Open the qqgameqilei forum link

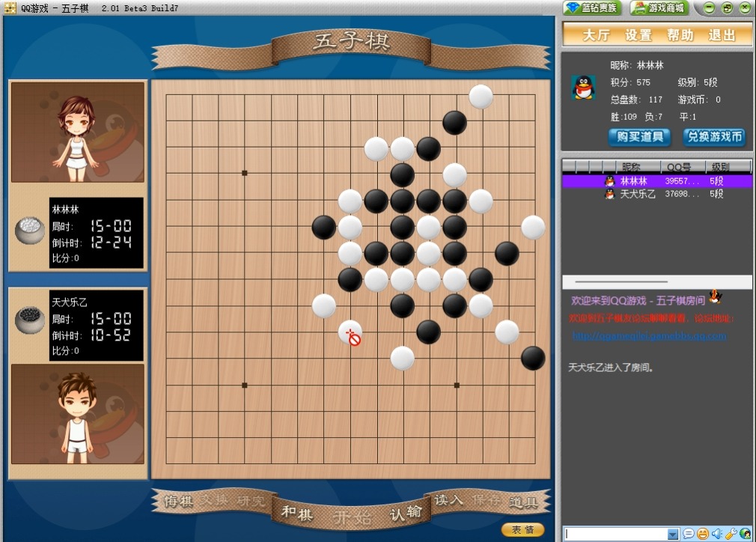tap(650, 335)
